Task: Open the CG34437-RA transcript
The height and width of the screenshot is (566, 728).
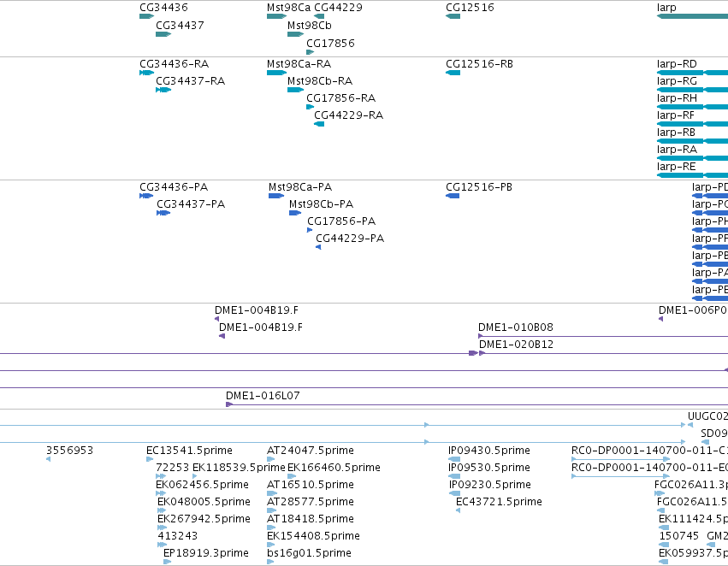Action: pos(163,90)
